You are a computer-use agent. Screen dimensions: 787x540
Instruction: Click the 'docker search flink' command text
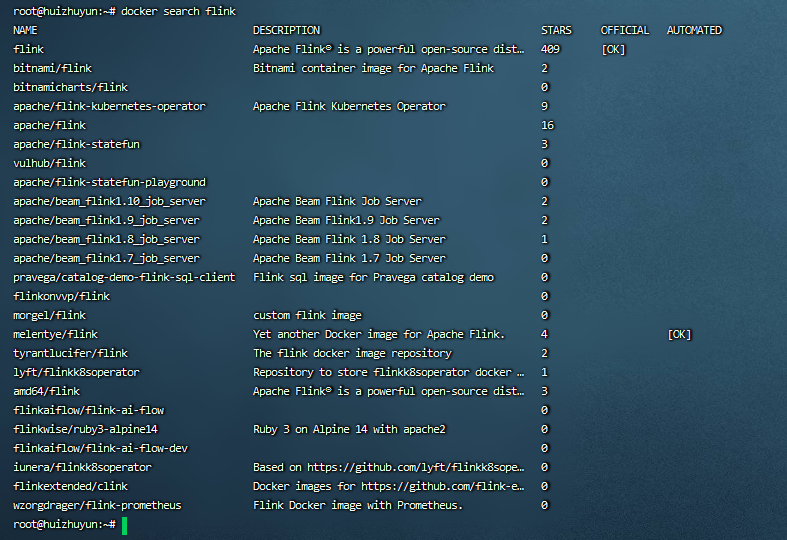click(x=178, y=11)
